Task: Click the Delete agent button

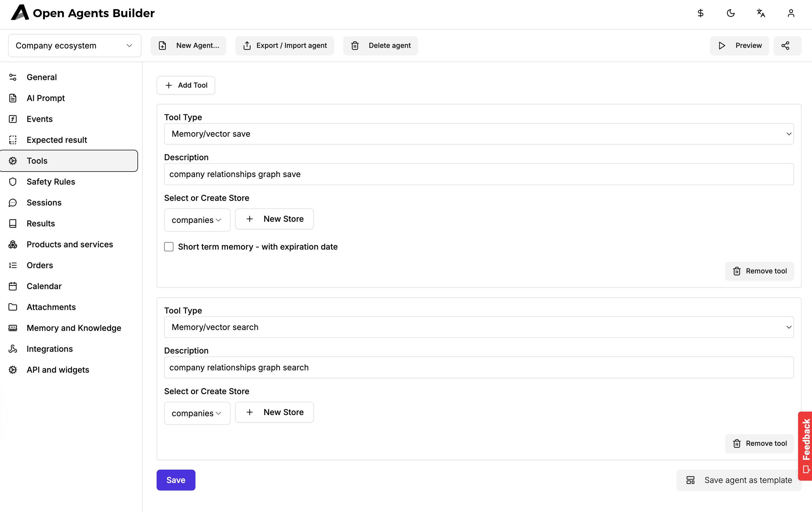Action: (380, 46)
